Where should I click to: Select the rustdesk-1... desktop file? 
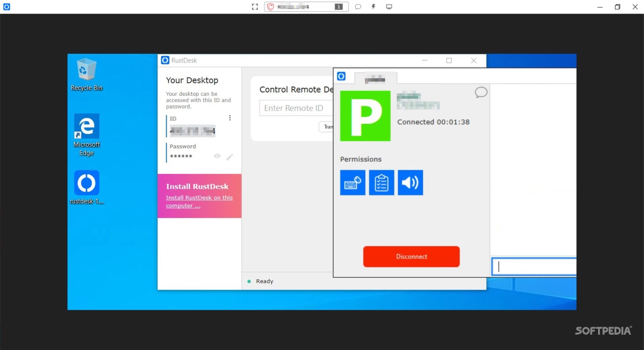[87, 187]
